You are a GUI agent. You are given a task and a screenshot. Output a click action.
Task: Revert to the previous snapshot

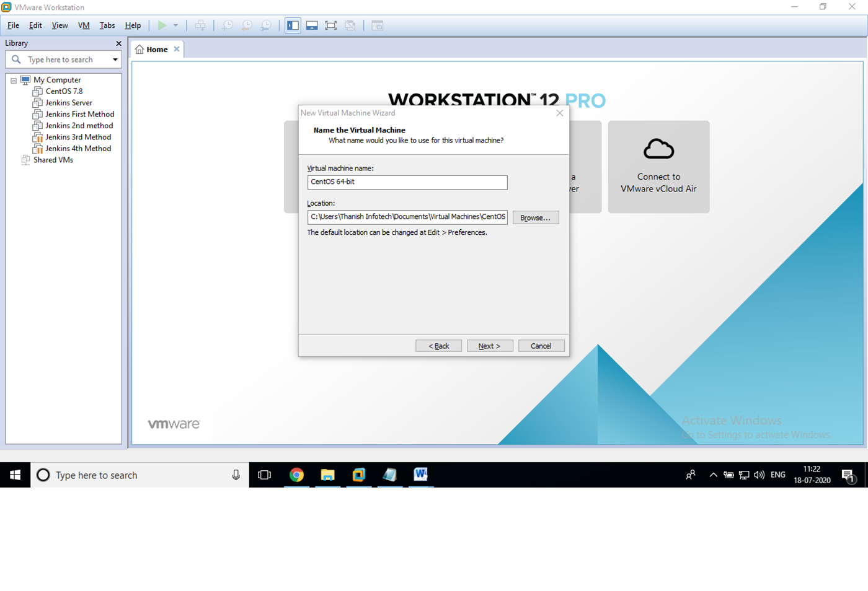[x=246, y=25]
